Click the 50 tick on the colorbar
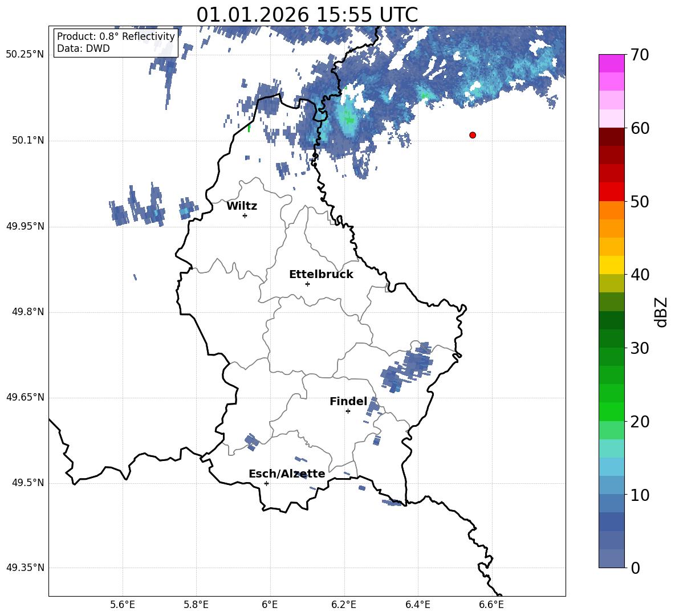 (x=640, y=201)
